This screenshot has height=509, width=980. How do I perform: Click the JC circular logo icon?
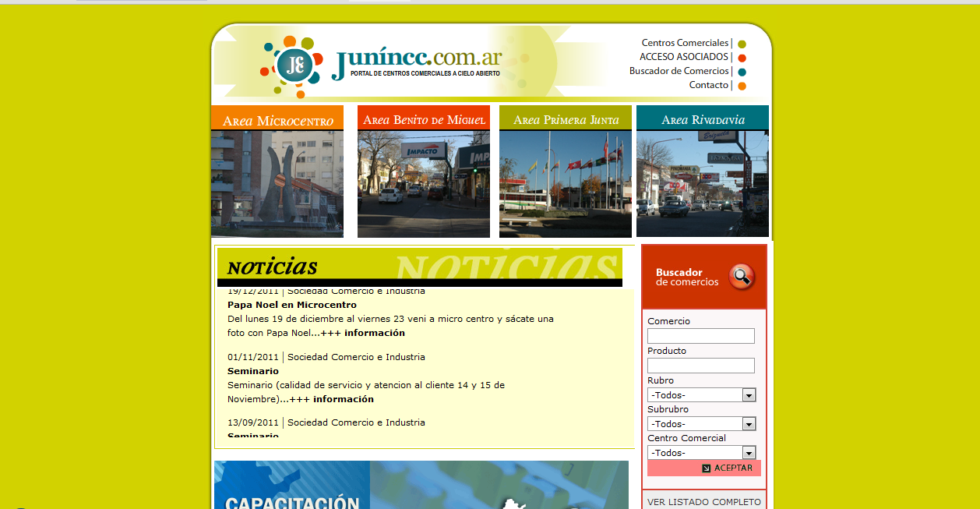tap(295, 65)
